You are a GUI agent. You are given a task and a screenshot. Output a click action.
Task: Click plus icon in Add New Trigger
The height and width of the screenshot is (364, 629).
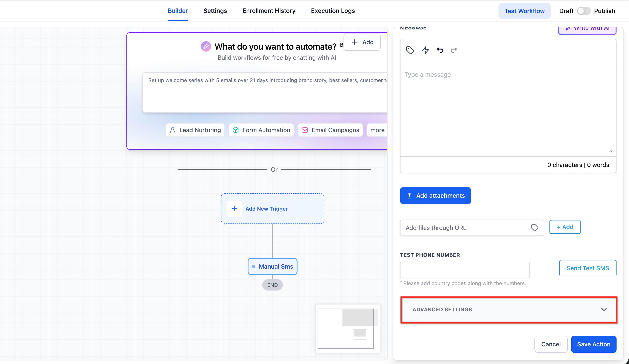click(x=234, y=209)
